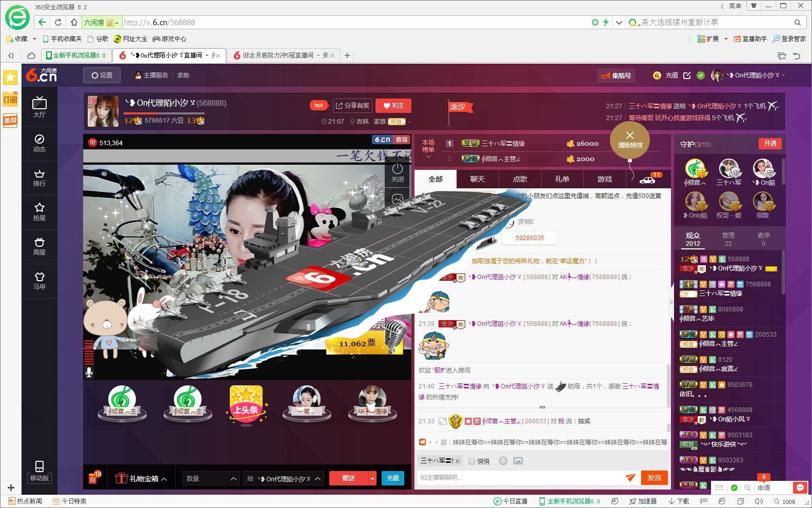Click the yellow star favorites sidebar icon
The height and width of the screenshot is (508, 812).
[10, 77]
